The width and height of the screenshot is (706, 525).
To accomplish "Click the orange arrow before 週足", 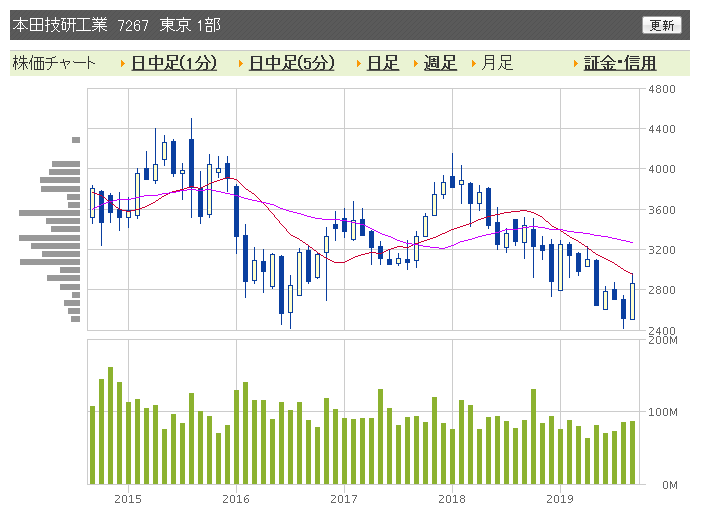I will [416, 63].
